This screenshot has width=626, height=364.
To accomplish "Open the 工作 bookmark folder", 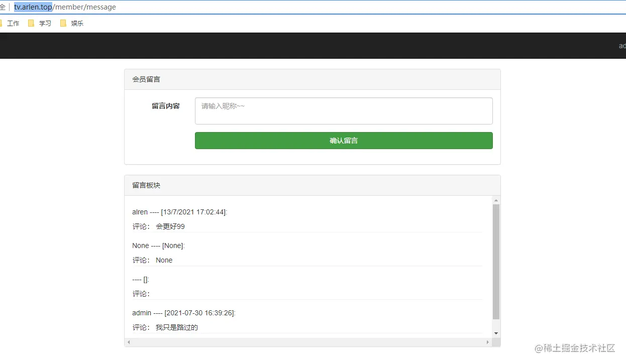I will (x=9, y=23).
